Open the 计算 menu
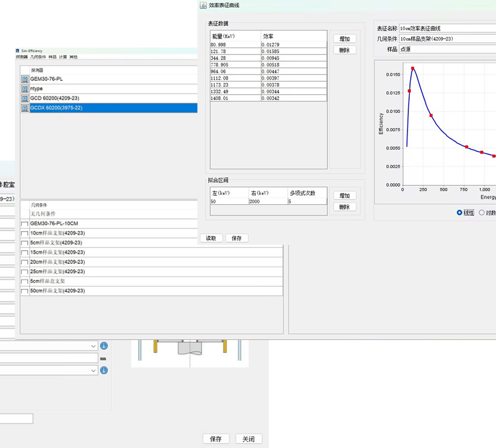The image size is (496, 448). 63,57
